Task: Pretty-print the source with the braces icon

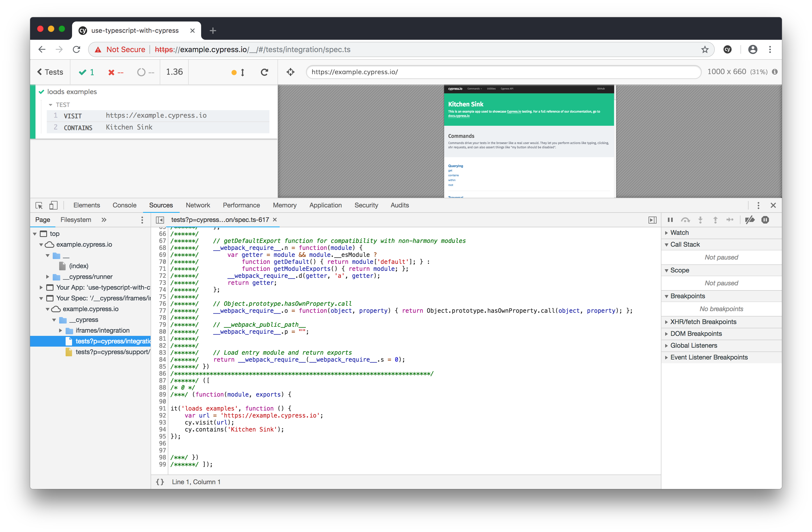Action: coord(160,482)
